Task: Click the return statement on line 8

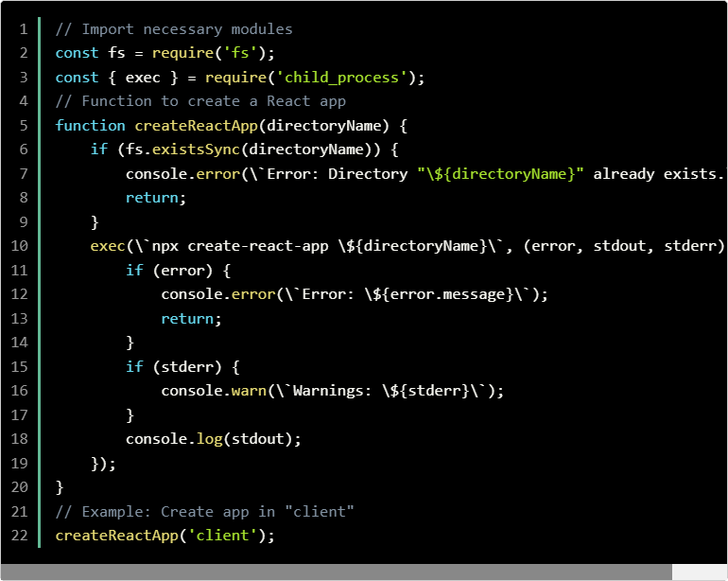Action: (x=156, y=198)
